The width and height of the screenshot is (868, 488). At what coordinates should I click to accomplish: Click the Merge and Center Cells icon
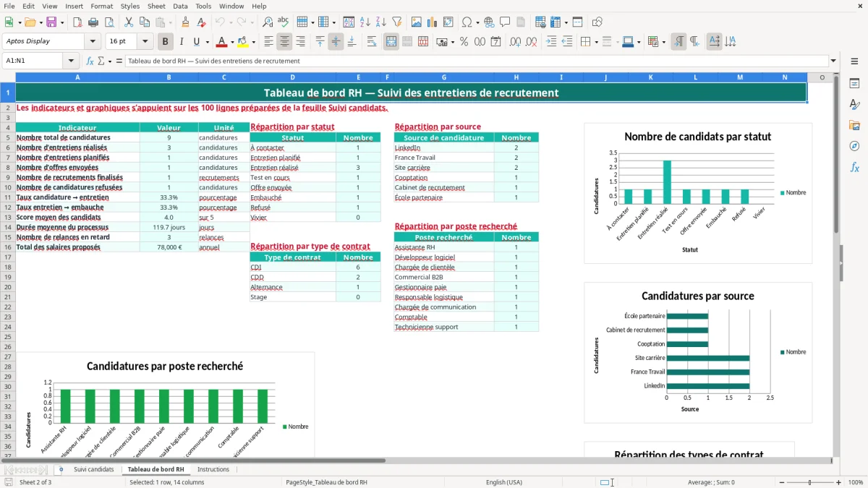tap(391, 42)
